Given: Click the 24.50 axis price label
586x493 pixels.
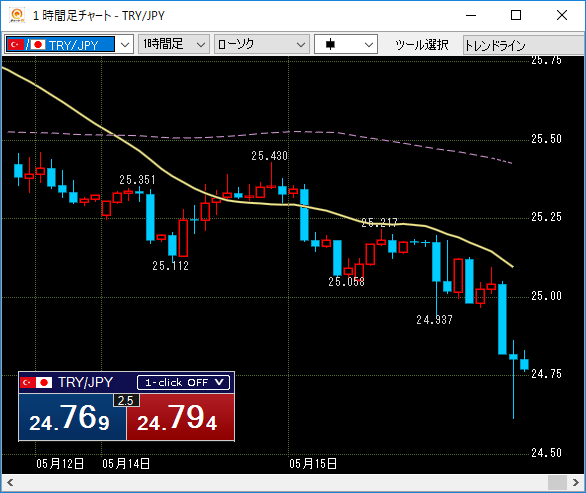Looking at the screenshot, I should (546, 453).
